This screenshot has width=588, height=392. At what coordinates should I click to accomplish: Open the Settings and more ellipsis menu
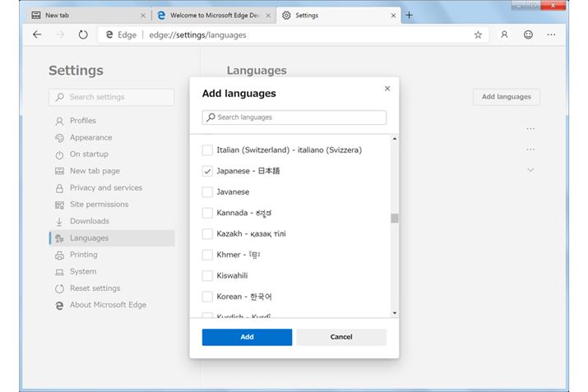click(551, 35)
